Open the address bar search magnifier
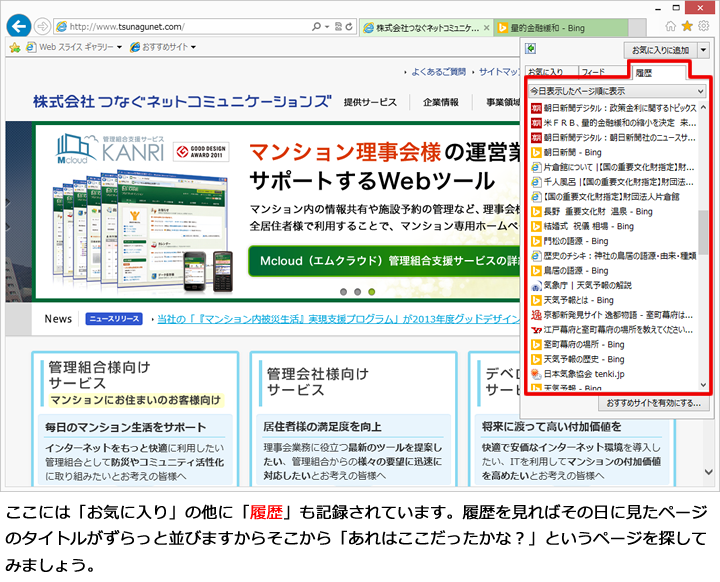Image resolution: width=720 pixels, height=582 pixels. (316, 27)
